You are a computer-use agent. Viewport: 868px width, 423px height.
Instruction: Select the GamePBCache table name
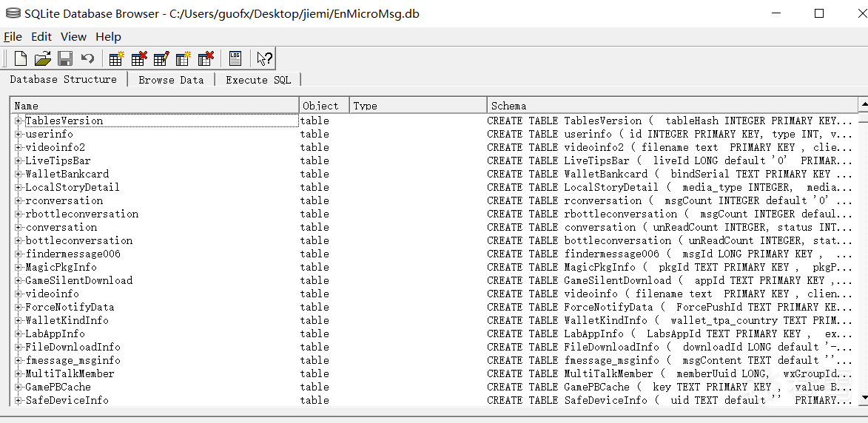click(x=58, y=387)
